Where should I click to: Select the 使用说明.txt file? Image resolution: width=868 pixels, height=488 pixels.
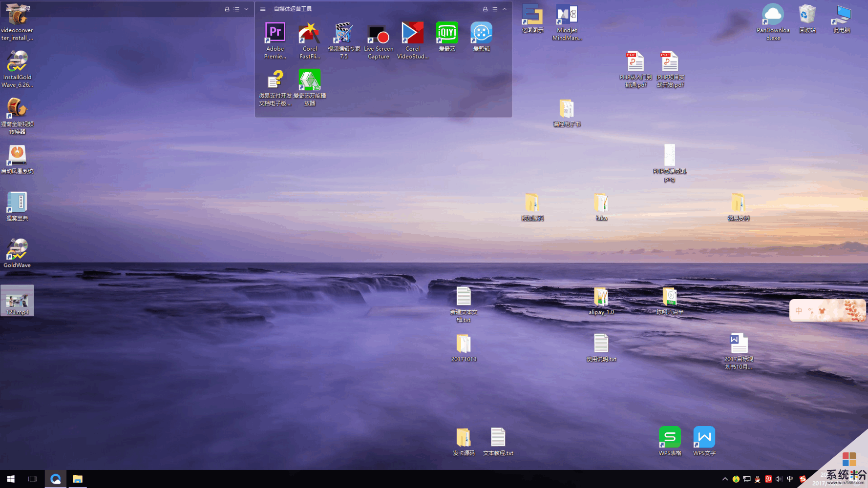[601, 347]
